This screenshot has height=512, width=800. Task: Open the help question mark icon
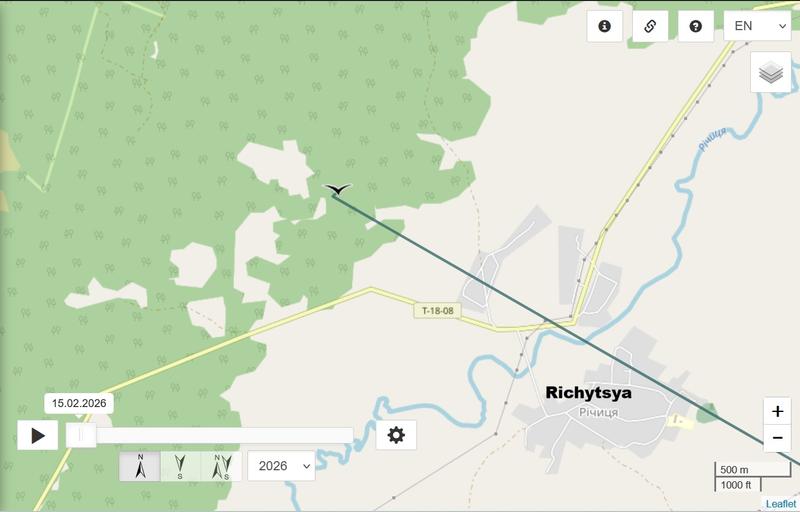coord(695,26)
